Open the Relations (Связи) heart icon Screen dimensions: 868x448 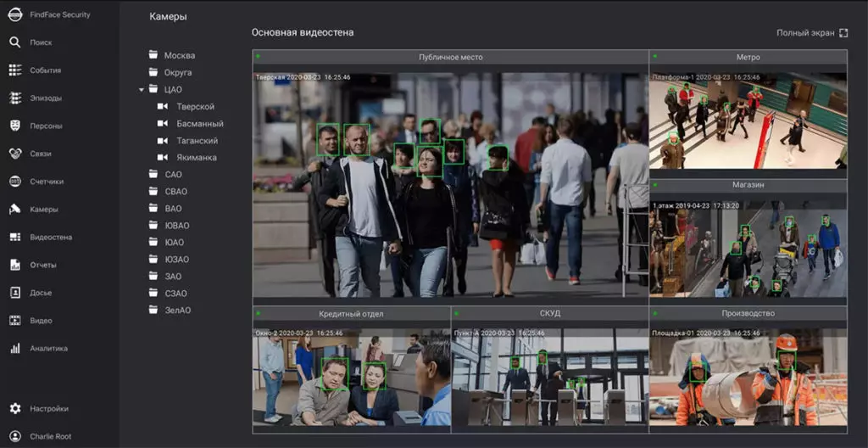click(x=14, y=154)
